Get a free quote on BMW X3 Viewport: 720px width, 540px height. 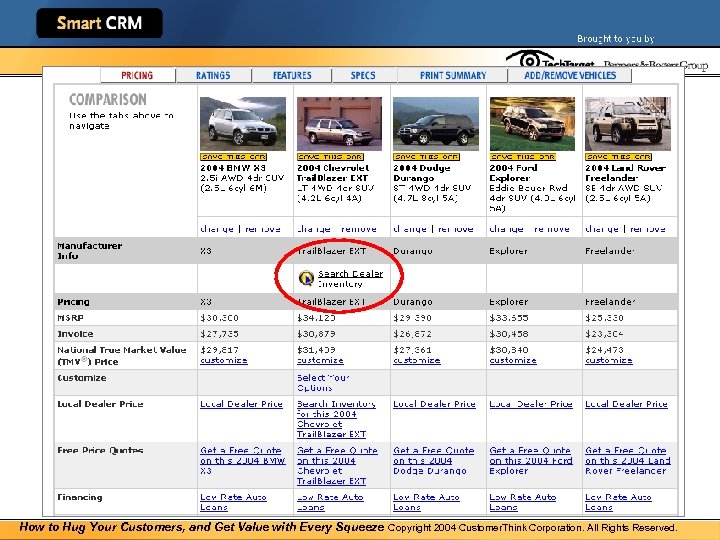242,461
